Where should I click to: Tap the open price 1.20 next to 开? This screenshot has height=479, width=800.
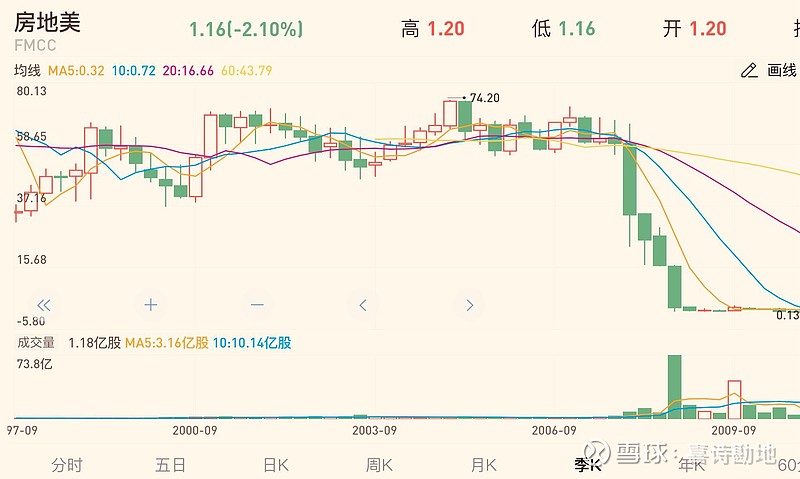click(x=708, y=29)
